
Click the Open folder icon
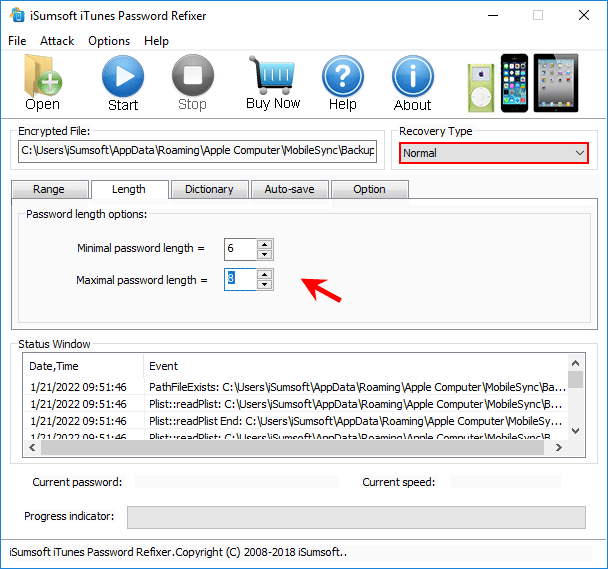43,76
